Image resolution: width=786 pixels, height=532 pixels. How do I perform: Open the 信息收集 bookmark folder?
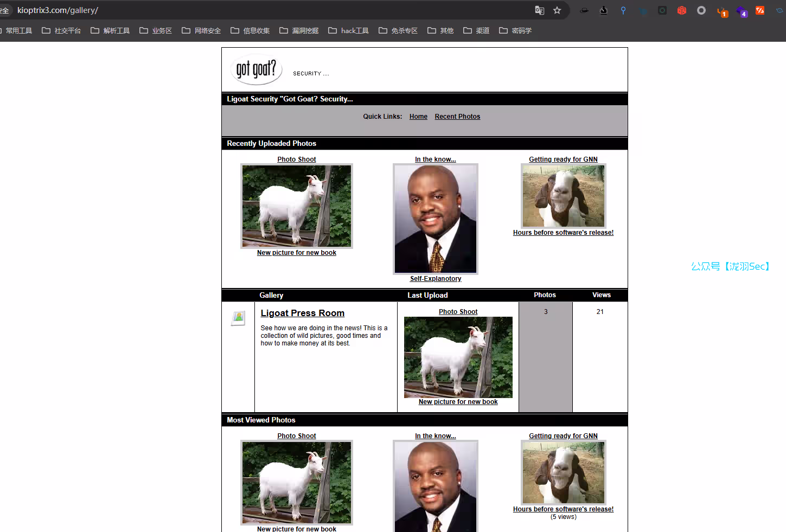point(250,31)
